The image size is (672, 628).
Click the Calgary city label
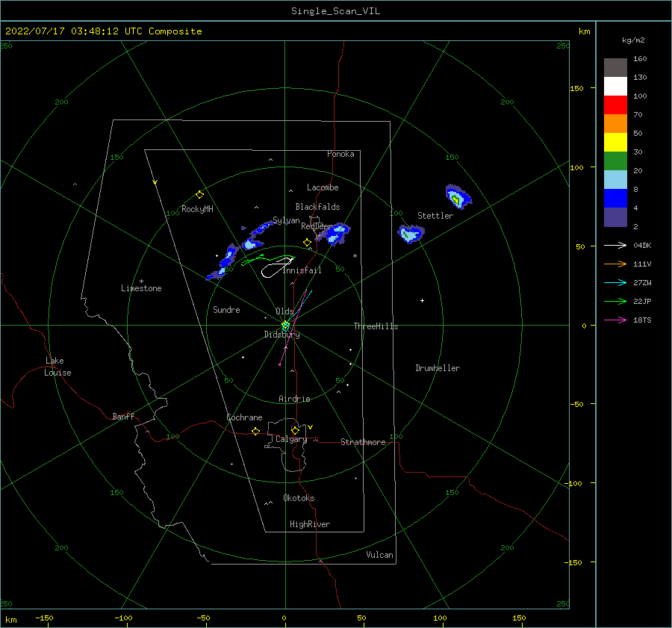[x=291, y=439]
